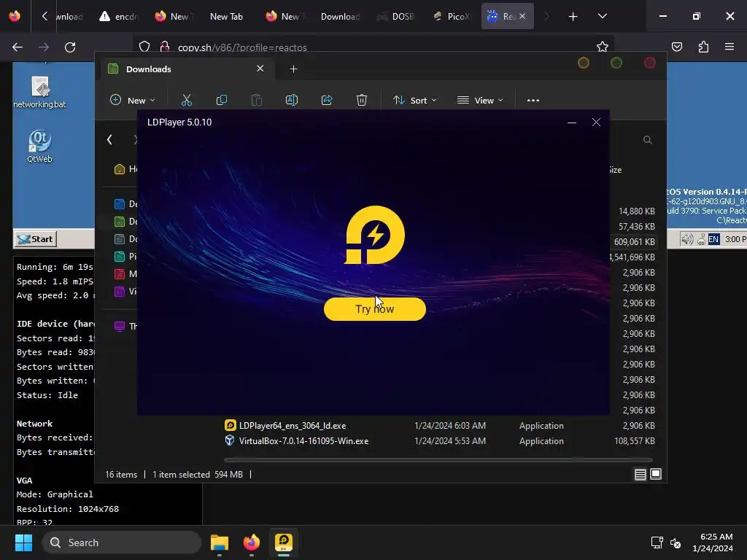
Task: Click the Save to Pocket icon
Action: coord(677,47)
